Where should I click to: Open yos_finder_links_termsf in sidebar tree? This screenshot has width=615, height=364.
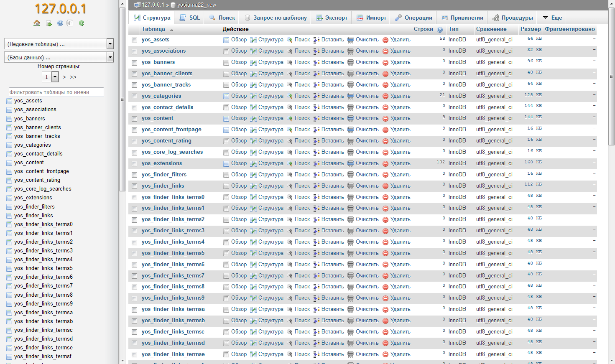(x=43, y=356)
